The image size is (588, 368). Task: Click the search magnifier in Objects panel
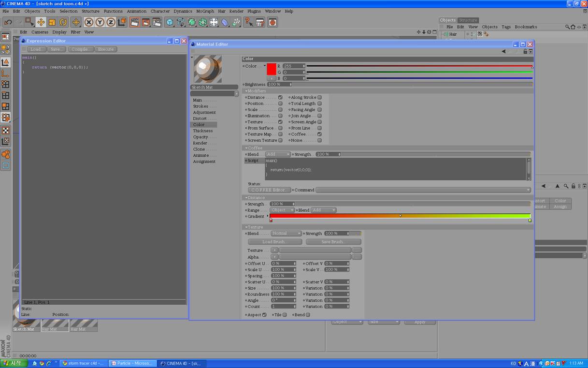(x=568, y=27)
